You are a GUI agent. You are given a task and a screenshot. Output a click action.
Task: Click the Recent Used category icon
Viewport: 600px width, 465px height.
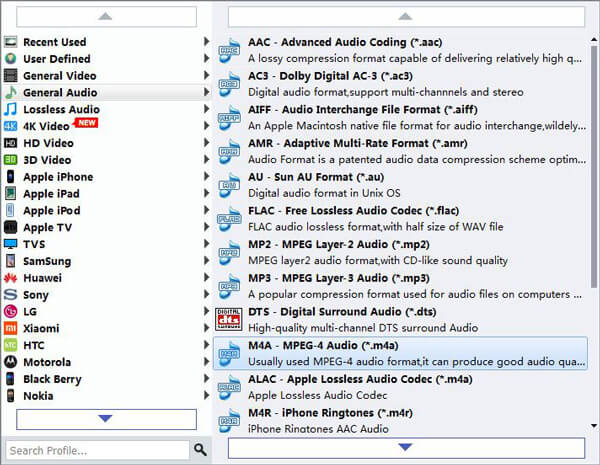[x=11, y=42]
